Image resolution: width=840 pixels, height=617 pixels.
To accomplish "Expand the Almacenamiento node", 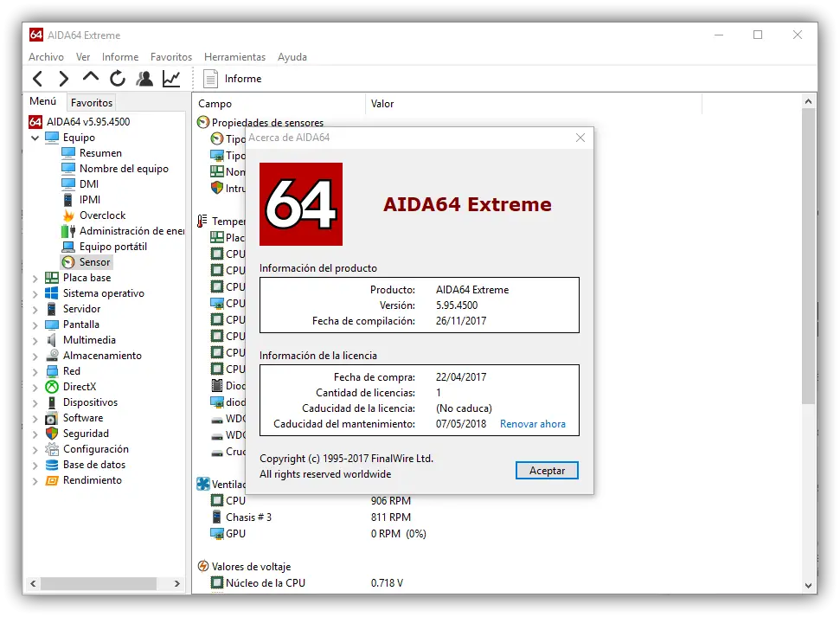I will pyautogui.click(x=35, y=356).
